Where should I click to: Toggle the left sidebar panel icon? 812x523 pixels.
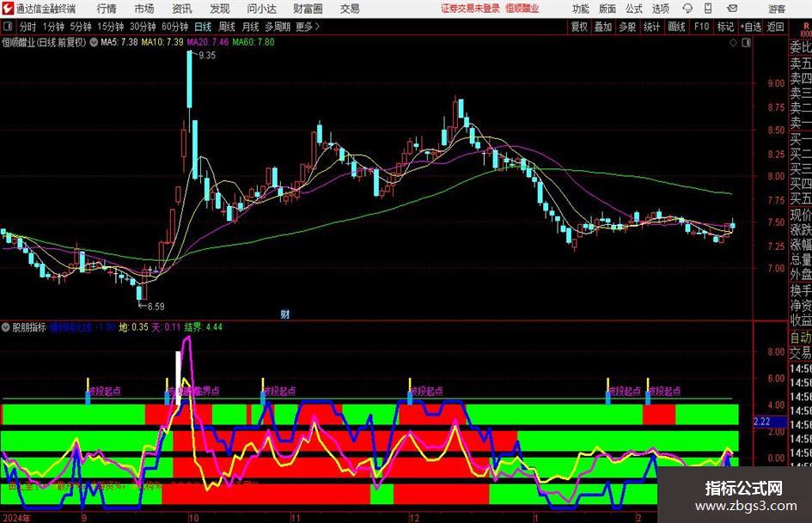pyautogui.click(x=8, y=27)
